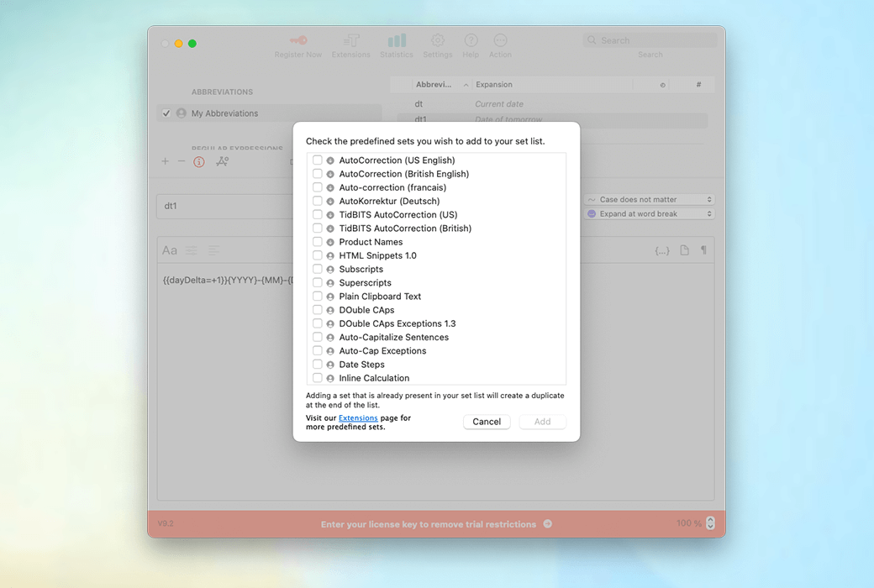Screen dimensions: 874x588
Task: Click the Expansion column header
Action: (x=550, y=85)
